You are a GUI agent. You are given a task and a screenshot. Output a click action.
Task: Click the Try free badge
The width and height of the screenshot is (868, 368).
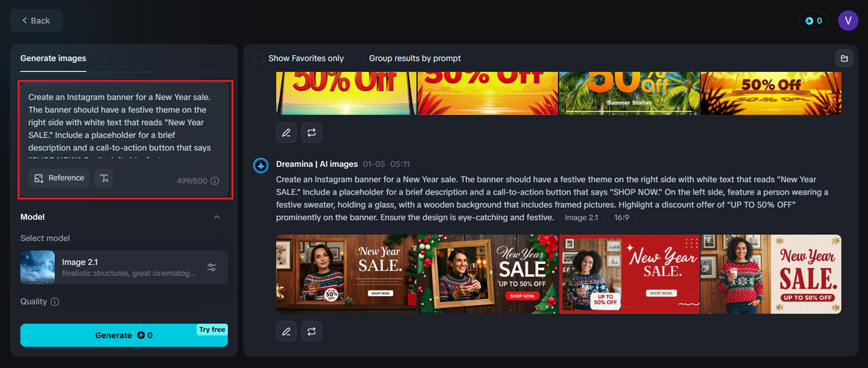coord(212,330)
